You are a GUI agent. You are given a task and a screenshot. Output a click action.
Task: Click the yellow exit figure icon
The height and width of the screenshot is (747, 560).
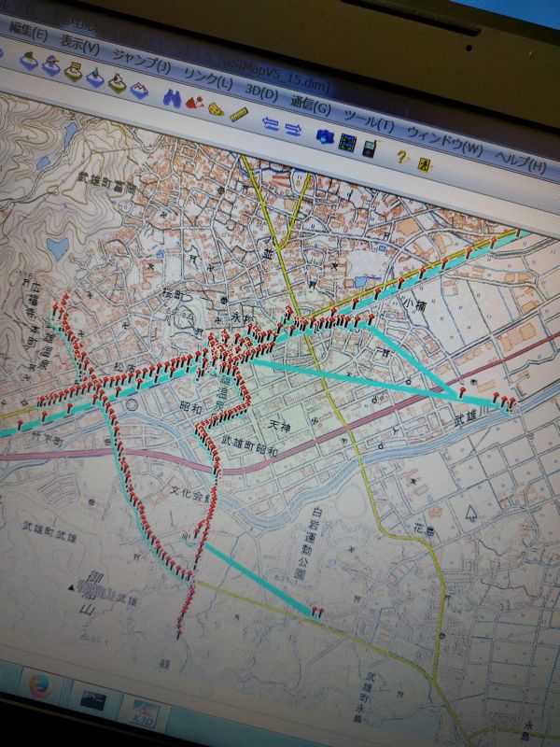tap(424, 163)
